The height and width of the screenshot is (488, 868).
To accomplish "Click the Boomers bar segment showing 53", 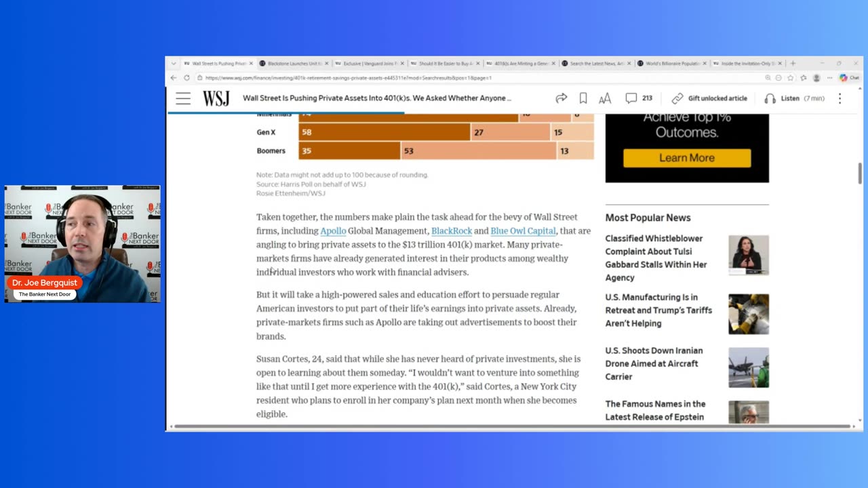I will pyautogui.click(x=478, y=150).
